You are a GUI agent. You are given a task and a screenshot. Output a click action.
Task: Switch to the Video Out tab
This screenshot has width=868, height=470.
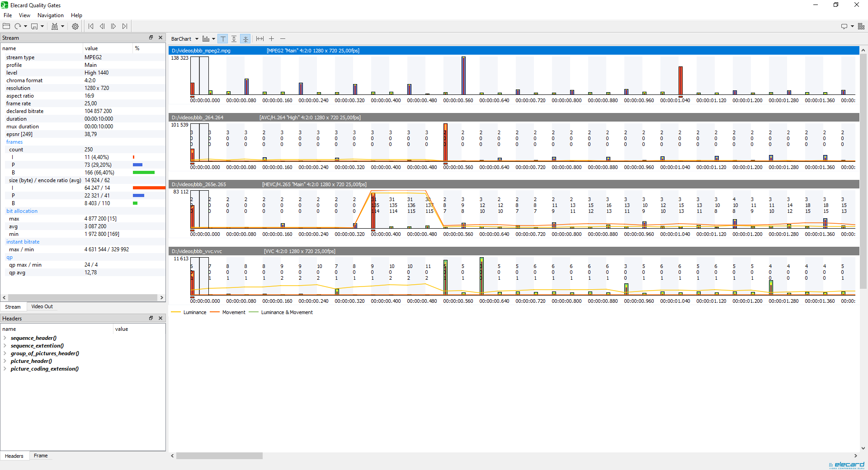42,306
